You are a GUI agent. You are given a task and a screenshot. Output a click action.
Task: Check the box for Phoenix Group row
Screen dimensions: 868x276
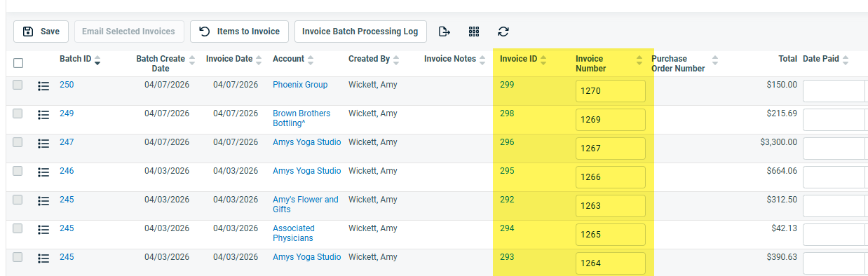point(18,85)
